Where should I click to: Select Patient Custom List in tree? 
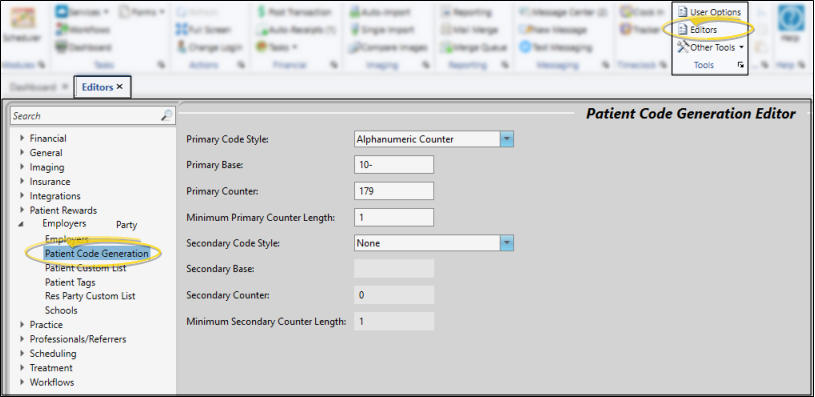[85, 268]
